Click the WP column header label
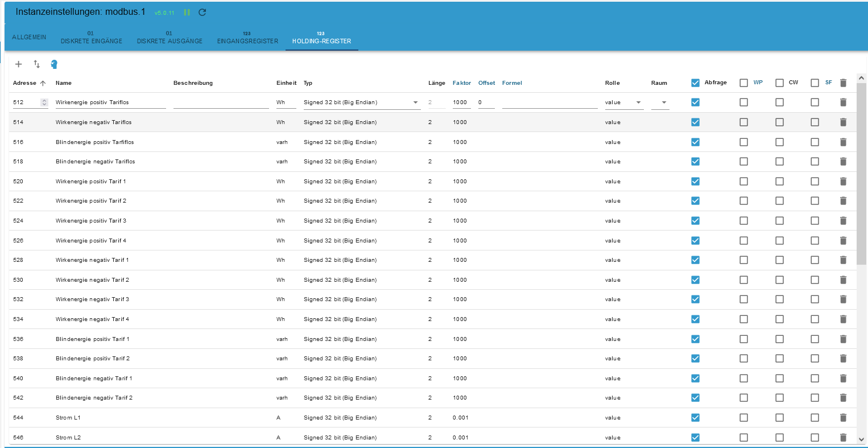Screen dimensions: 868x448 pos(758,83)
